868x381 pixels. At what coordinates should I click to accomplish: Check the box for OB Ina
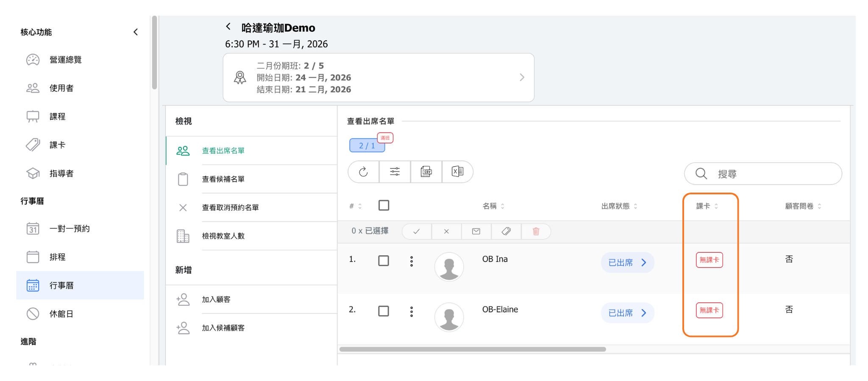384,261
